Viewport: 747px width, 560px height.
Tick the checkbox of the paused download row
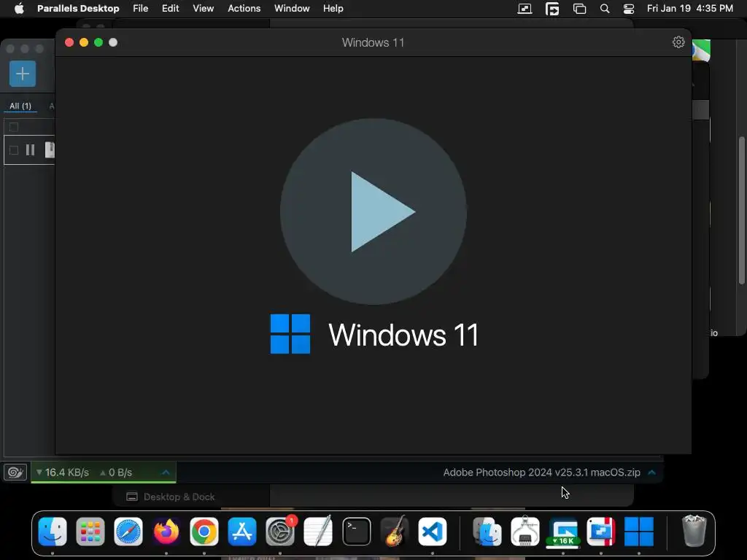tap(14, 150)
